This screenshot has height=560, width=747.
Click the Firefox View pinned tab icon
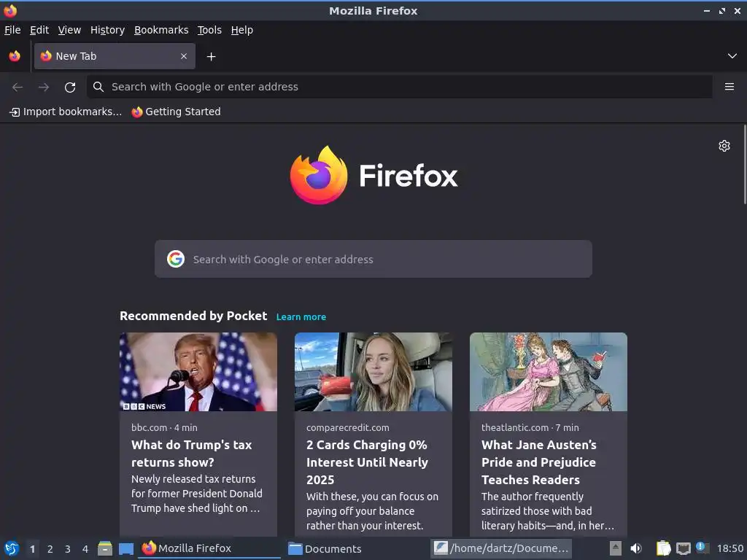point(15,56)
